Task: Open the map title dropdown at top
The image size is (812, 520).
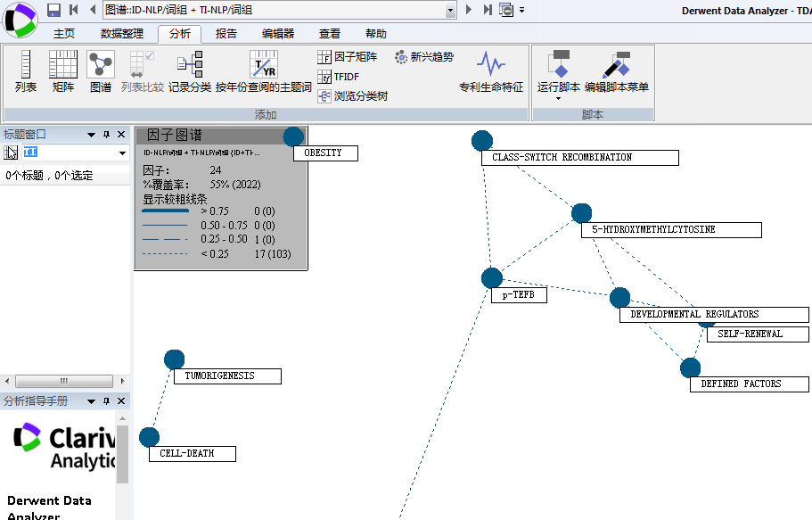Action: coord(452,12)
